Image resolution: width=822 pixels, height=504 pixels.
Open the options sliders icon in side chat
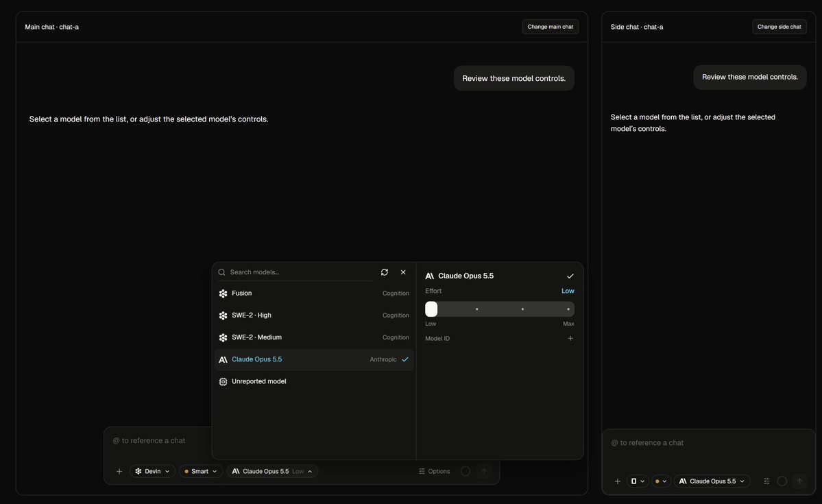766,481
